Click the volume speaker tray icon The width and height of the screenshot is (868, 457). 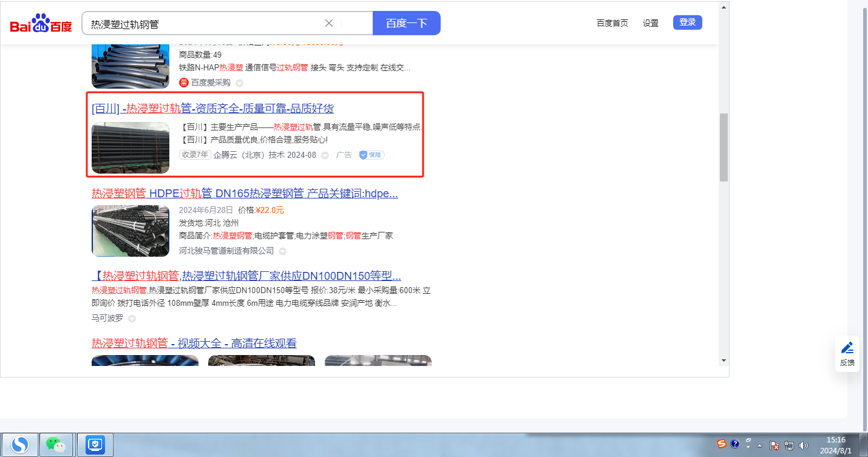pos(804,445)
